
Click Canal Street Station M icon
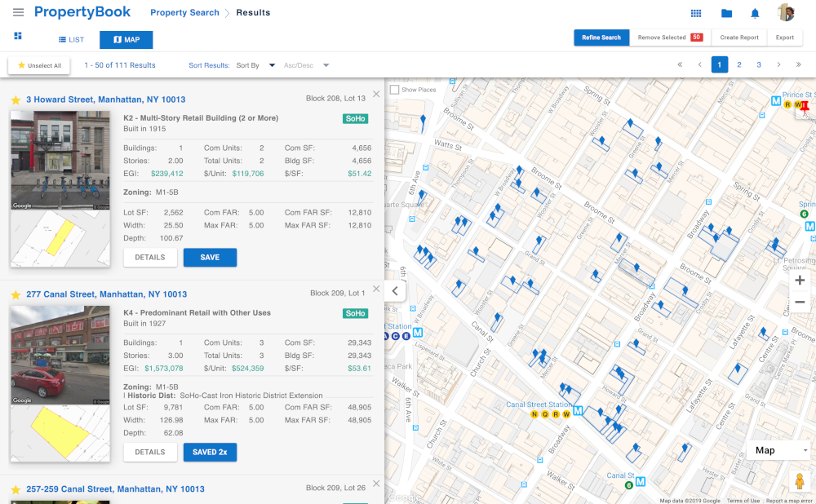pyautogui.click(x=578, y=411)
